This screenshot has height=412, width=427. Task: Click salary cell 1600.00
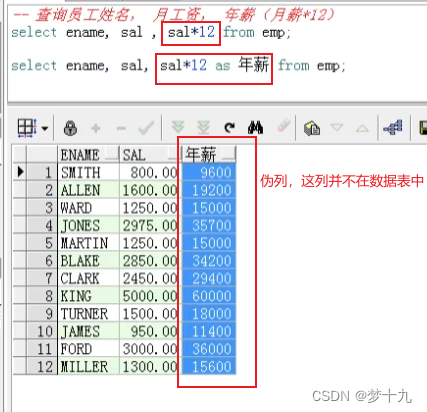(x=149, y=190)
